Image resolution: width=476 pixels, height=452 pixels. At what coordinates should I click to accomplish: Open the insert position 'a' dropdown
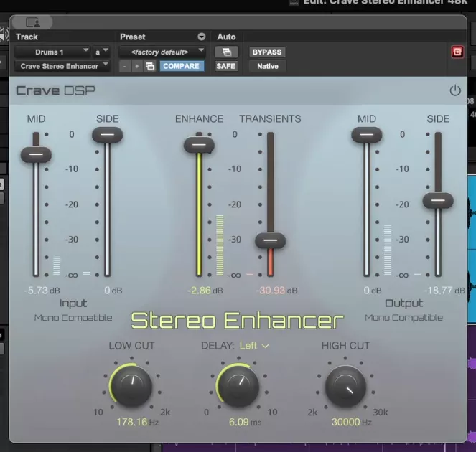[x=101, y=52]
